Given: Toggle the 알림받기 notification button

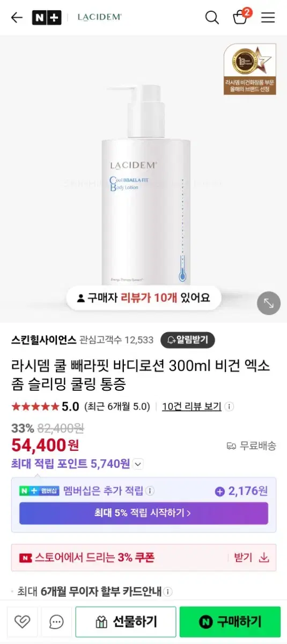Looking at the screenshot, I should coord(188,340).
